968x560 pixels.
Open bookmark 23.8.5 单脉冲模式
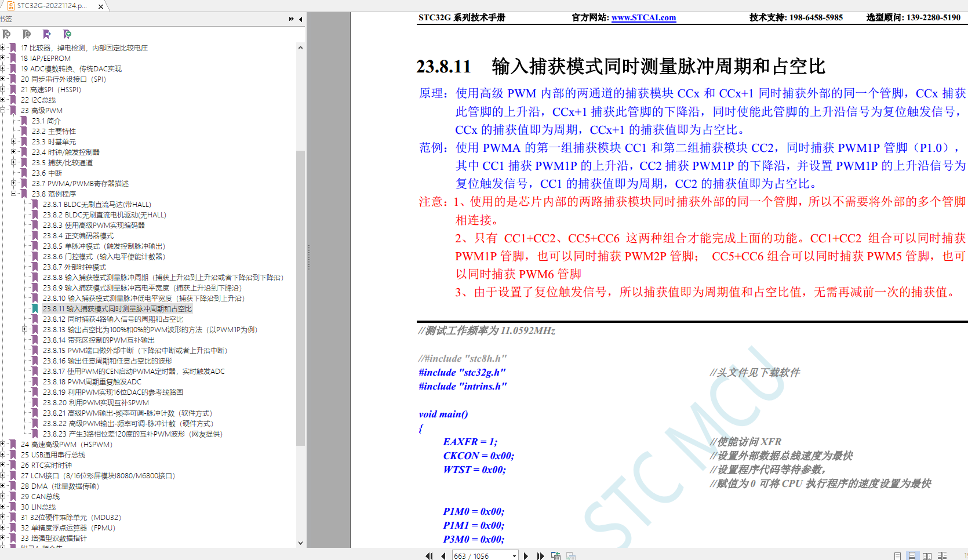tap(104, 246)
